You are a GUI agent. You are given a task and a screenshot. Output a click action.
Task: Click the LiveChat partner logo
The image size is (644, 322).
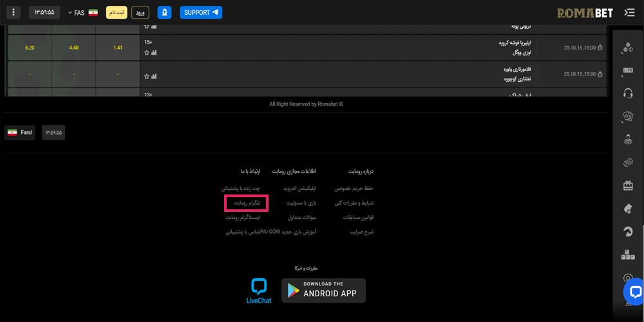[259, 291]
